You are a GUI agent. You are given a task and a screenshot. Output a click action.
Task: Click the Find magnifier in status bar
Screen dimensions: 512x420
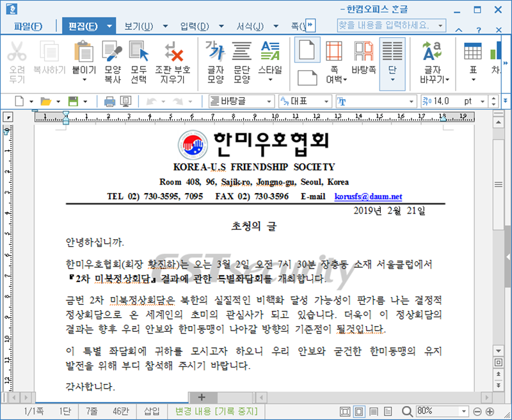(407, 412)
